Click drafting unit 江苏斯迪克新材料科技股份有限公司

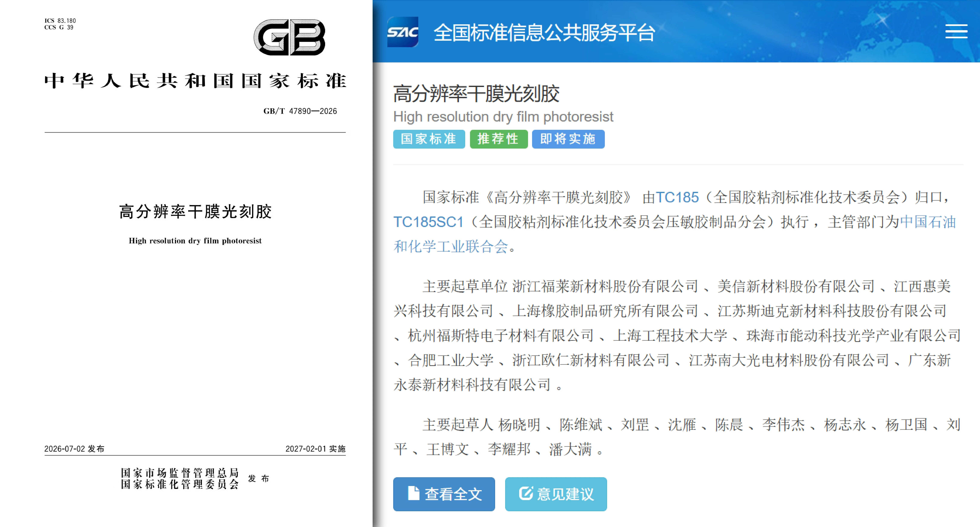(832, 311)
